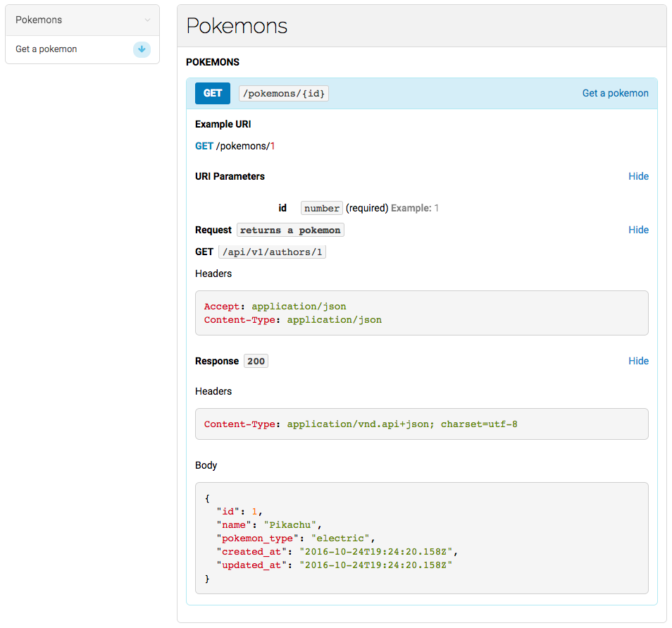
Task: Click the 200 response status badge
Action: (256, 361)
